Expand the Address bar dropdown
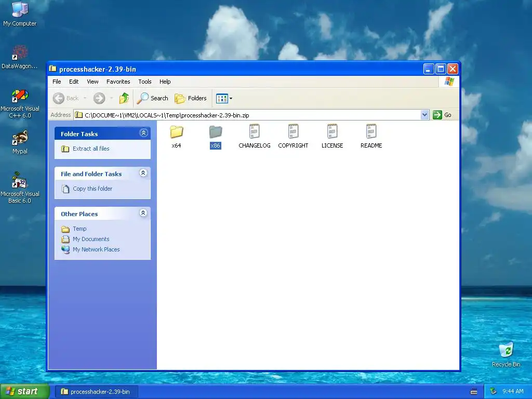 [x=424, y=115]
